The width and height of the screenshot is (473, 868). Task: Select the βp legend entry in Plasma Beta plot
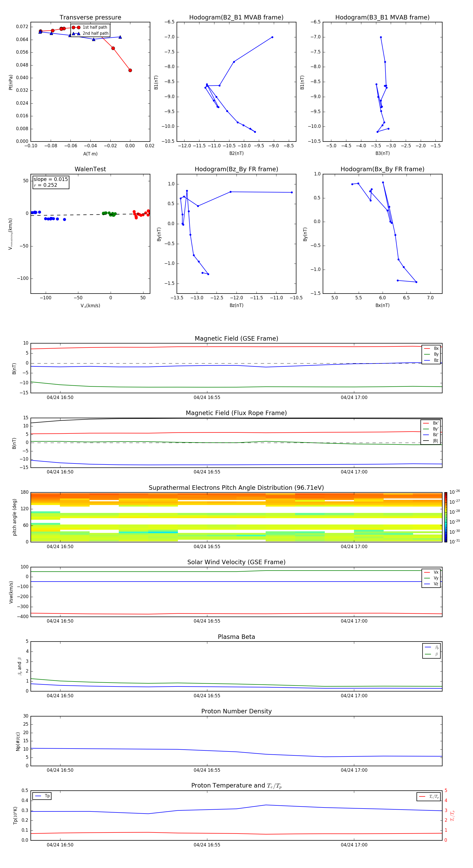tap(431, 647)
